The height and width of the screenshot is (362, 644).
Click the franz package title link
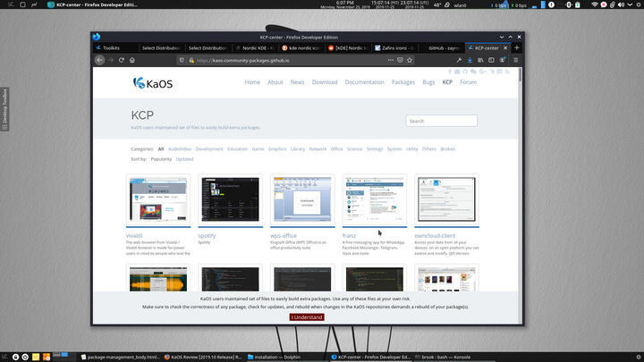pyautogui.click(x=349, y=236)
